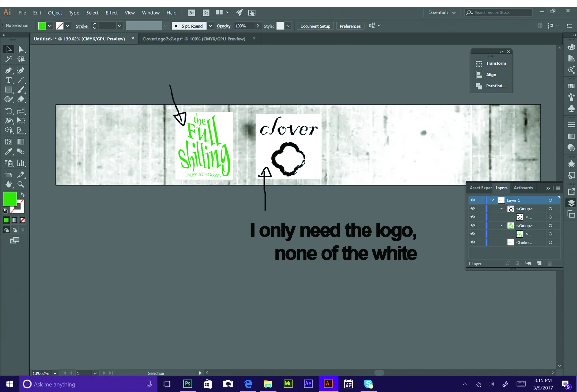
Task: Select the Selection tool arrow
Action: (9, 49)
